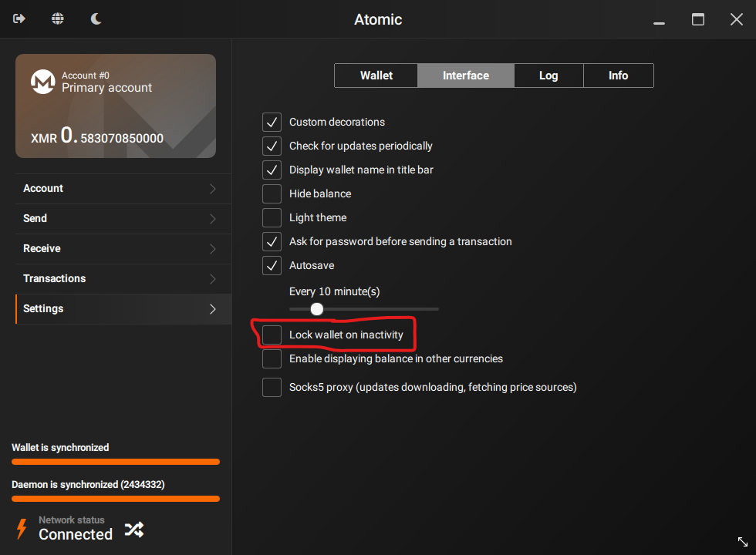Click the lightning bolt network status icon

pos(22,529)
